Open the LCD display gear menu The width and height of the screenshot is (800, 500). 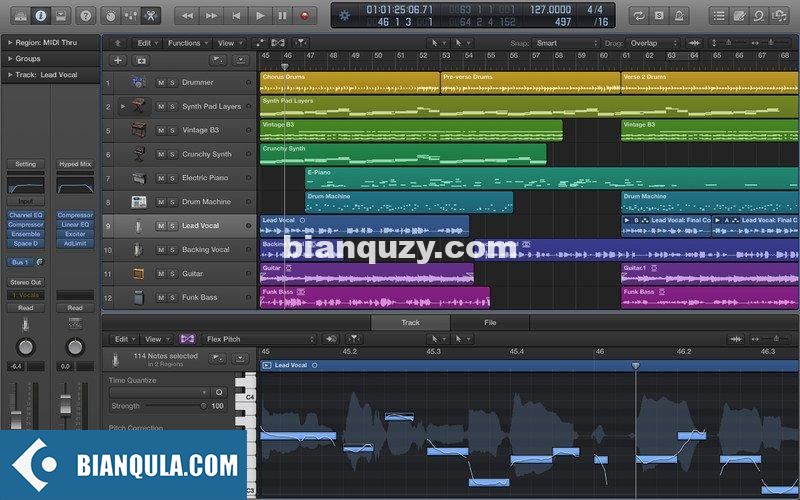tap(345, 15)
